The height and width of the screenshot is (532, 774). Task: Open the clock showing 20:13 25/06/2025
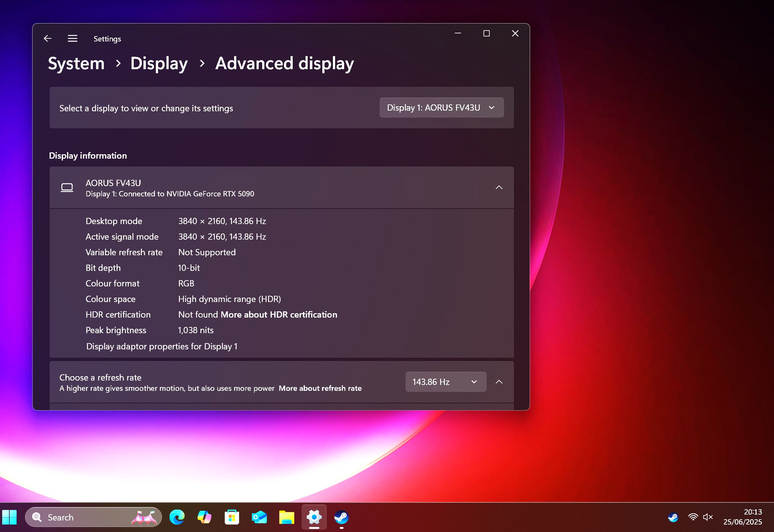(x=743, y=517)
